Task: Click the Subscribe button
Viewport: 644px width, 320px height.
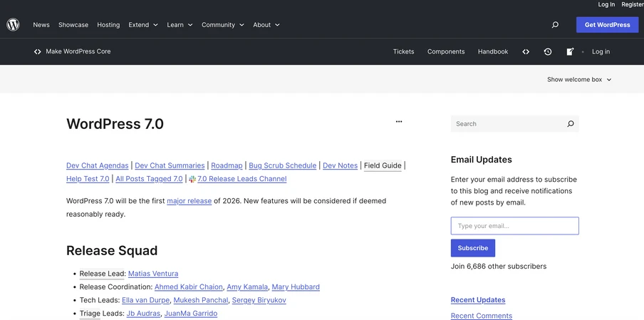Action: point(473,248)
